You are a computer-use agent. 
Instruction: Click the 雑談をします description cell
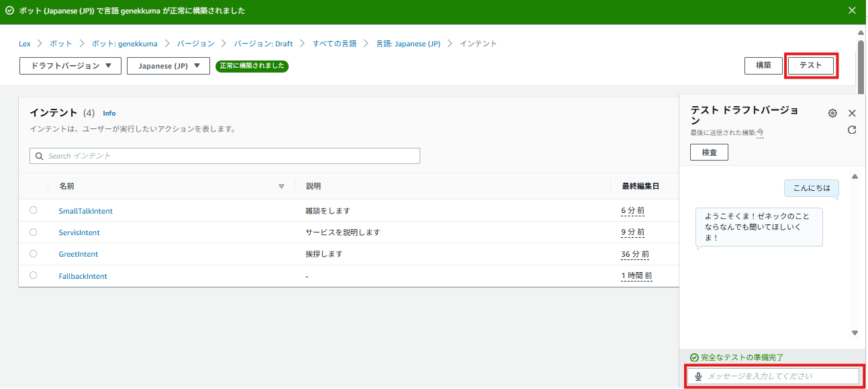328,211
